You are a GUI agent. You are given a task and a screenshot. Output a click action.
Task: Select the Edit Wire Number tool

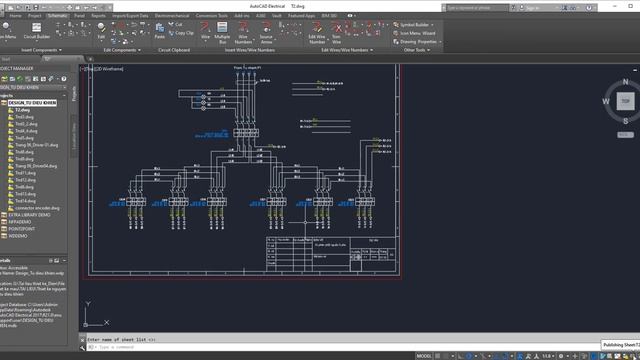[317, 33]
